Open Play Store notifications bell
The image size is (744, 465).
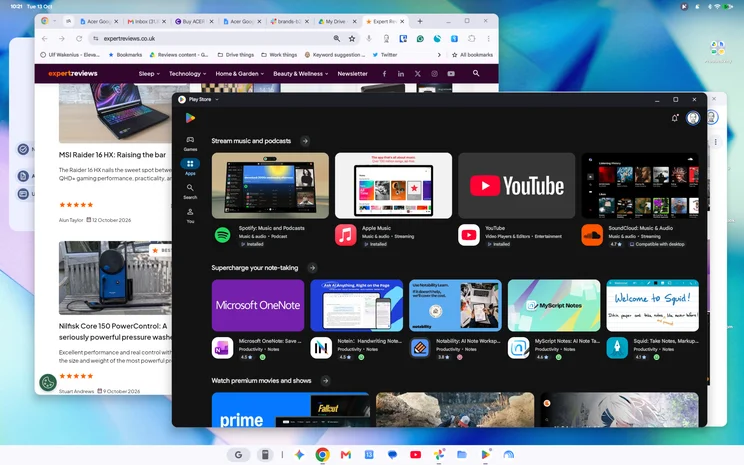click(x=675, y=118)
